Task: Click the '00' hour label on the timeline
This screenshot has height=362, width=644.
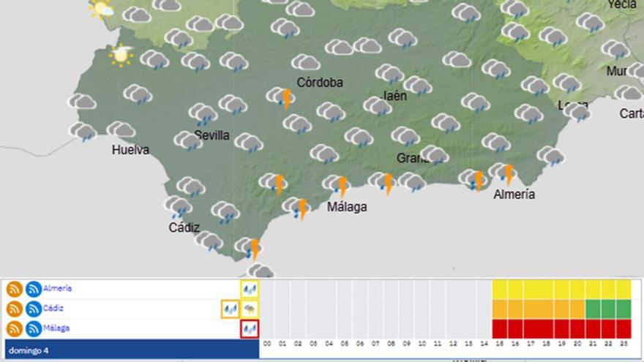Action: click(267, 344)
